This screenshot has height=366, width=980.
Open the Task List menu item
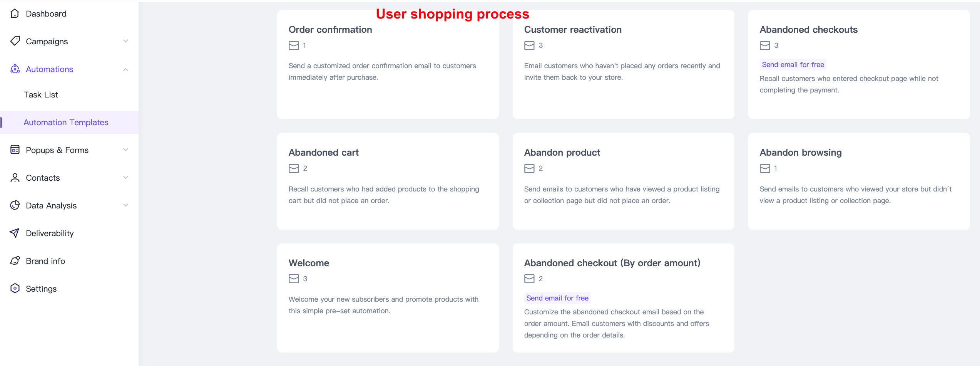point(41,95)
